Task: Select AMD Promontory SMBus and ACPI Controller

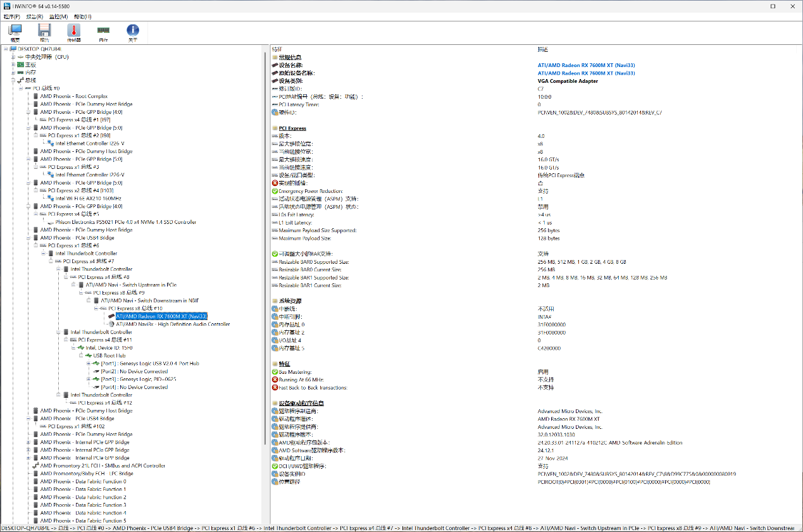Action: point(103,466)
